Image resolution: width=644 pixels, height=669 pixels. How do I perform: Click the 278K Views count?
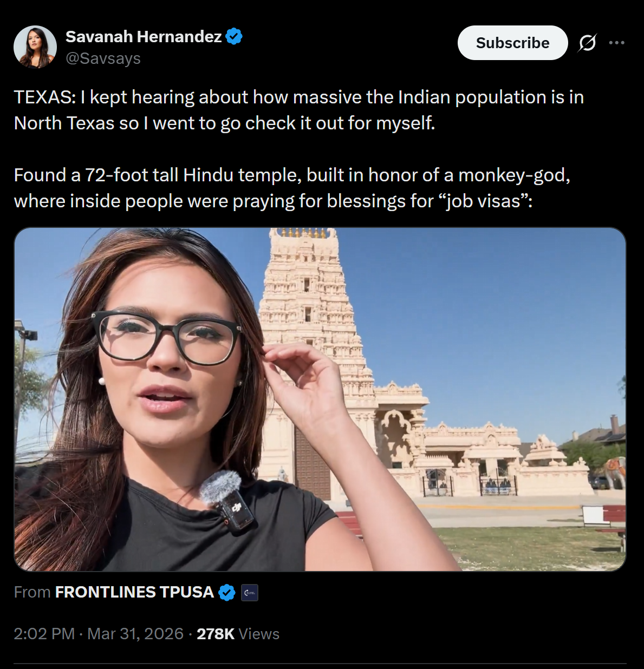[x=238, y=634]
